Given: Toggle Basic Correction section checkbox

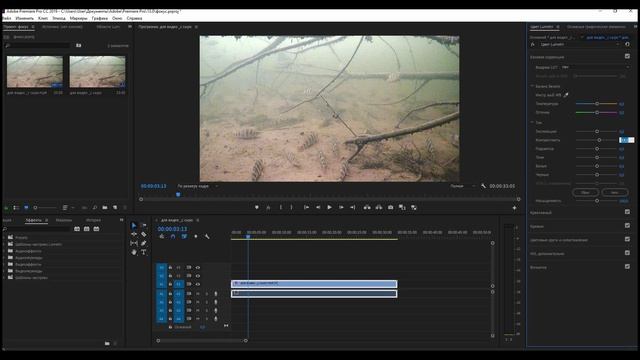Looking at the screenshot, I should point(627,56).
